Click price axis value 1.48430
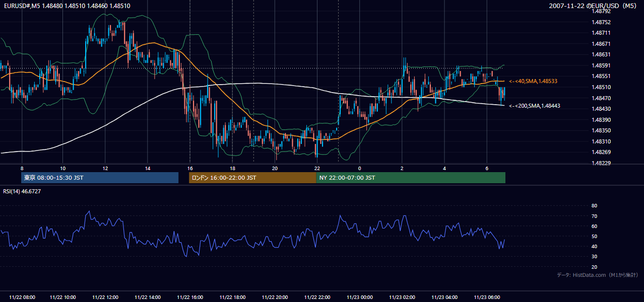Viewport: 644px width, 302px height. coord(601,109)
